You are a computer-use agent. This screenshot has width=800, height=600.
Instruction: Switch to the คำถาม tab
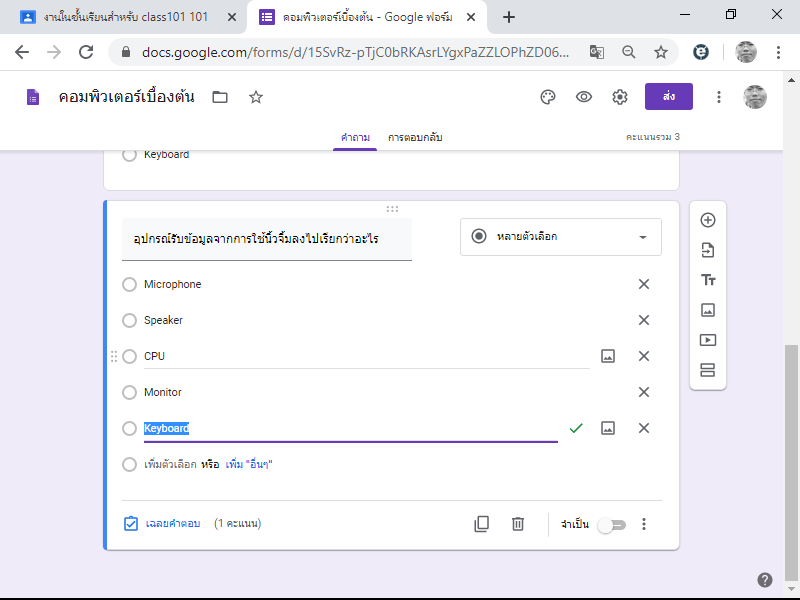(x=355, y=137)
